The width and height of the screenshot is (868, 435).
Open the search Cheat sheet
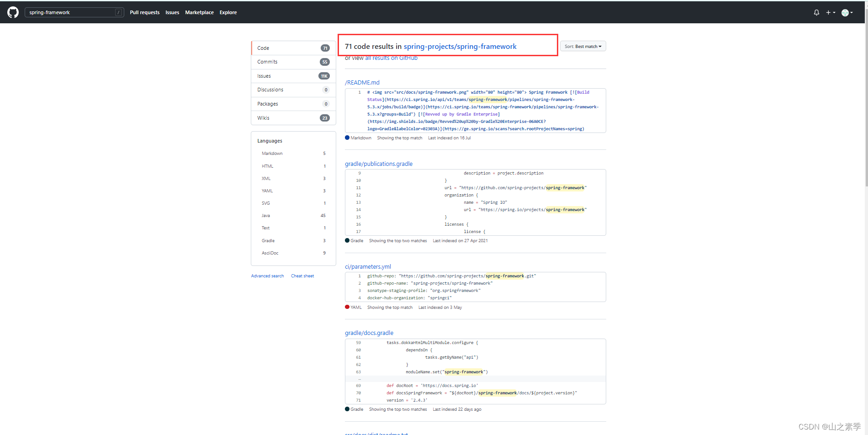coord(302,276)
